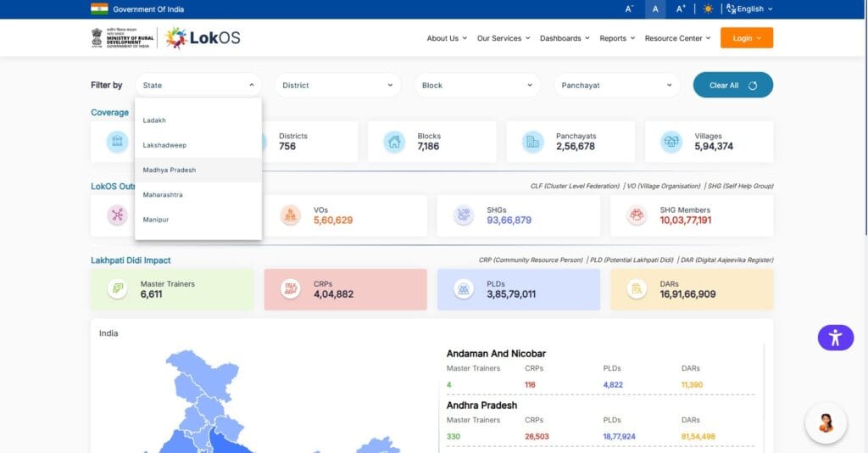This screenshot has height=453, width=868.
Task: Click the Andaman And Nicobar heading
Action: point(496,353)
